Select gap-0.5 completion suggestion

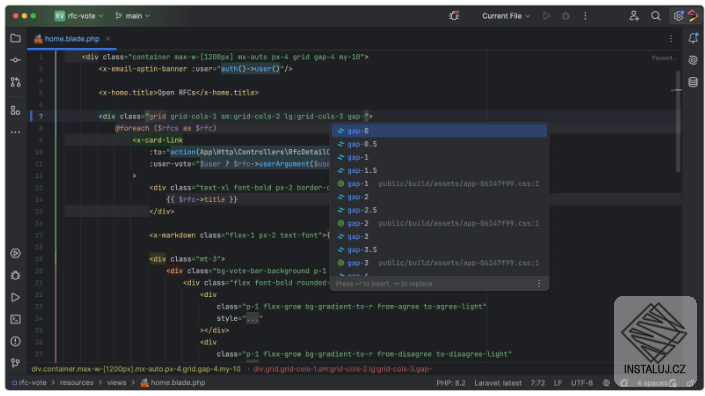[x=439, y=144]
